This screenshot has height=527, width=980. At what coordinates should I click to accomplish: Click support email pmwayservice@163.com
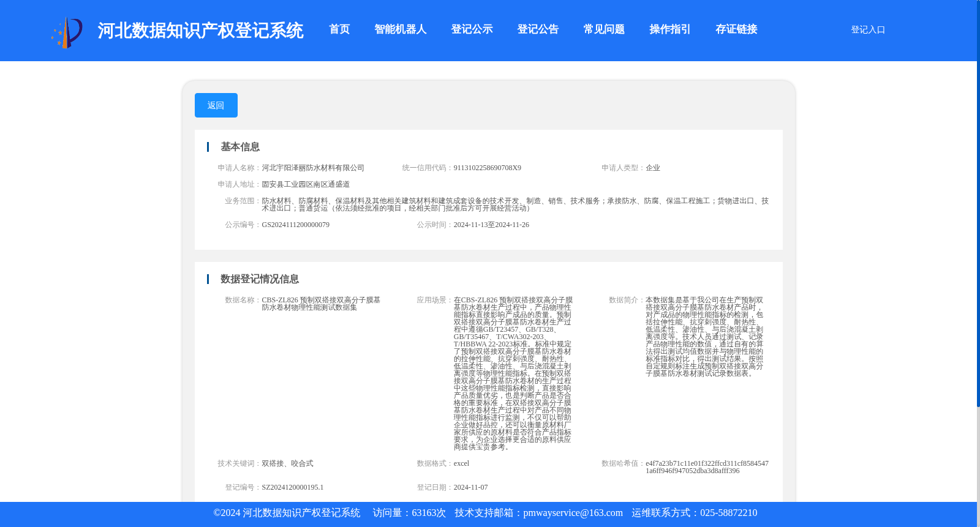[573, 513]
